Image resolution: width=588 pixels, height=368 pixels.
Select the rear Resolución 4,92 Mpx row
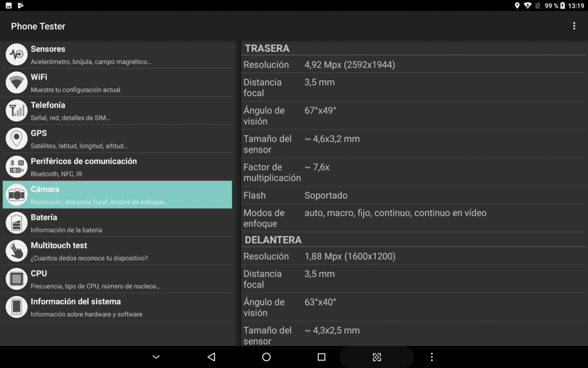coord(414,65)
